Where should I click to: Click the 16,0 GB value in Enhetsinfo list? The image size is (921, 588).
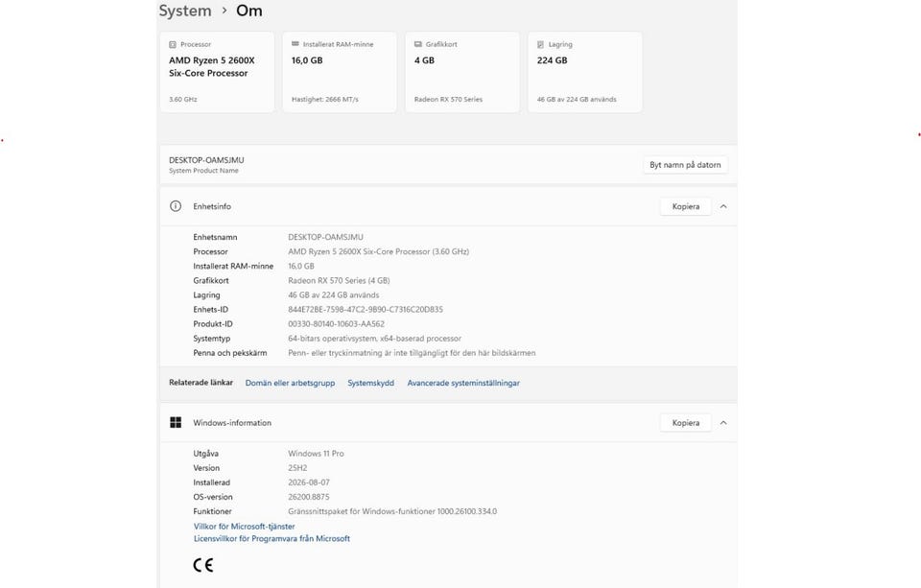pos(300,266)
